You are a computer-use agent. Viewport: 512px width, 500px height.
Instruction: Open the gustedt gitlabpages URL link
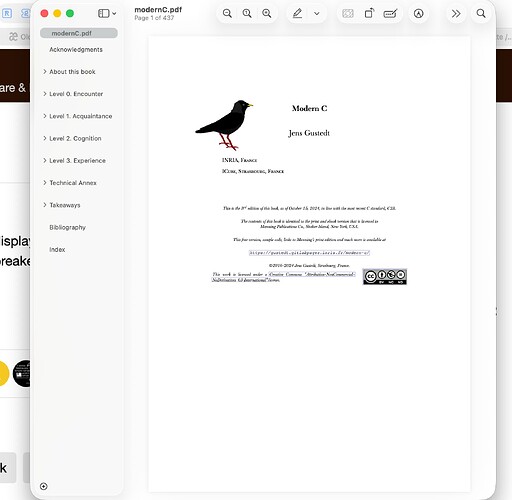tap(309, 253)
